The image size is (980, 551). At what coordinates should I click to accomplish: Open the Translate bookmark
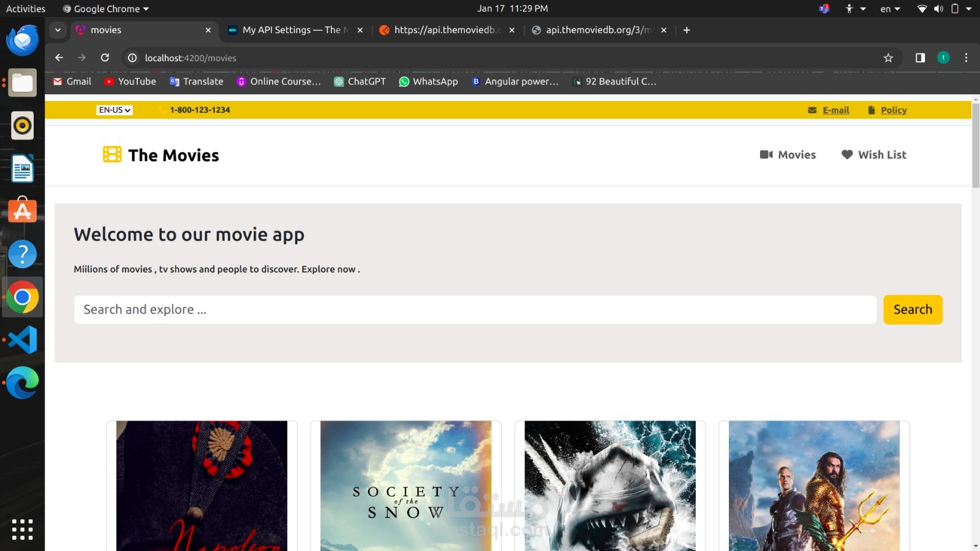[196, 81]
